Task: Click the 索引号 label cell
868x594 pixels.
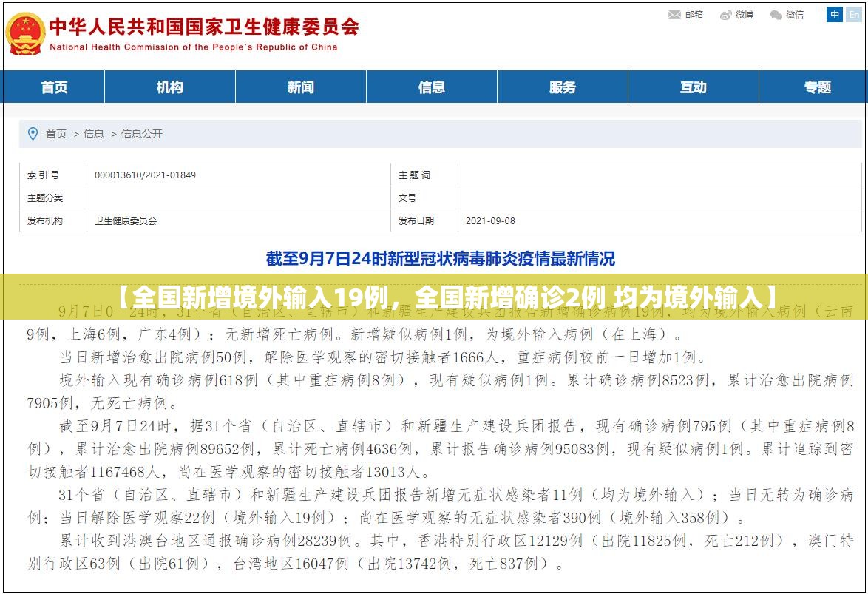Action: tap(53, 175)
